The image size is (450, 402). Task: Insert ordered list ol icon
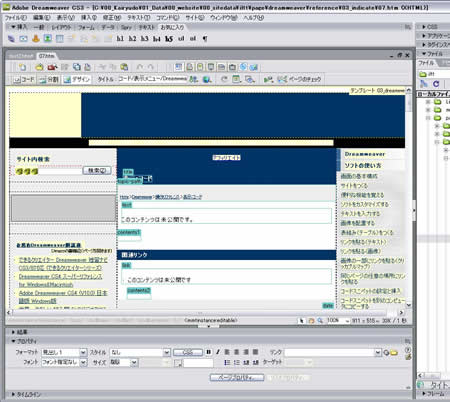pyautogui.click(x=193, y=39)
